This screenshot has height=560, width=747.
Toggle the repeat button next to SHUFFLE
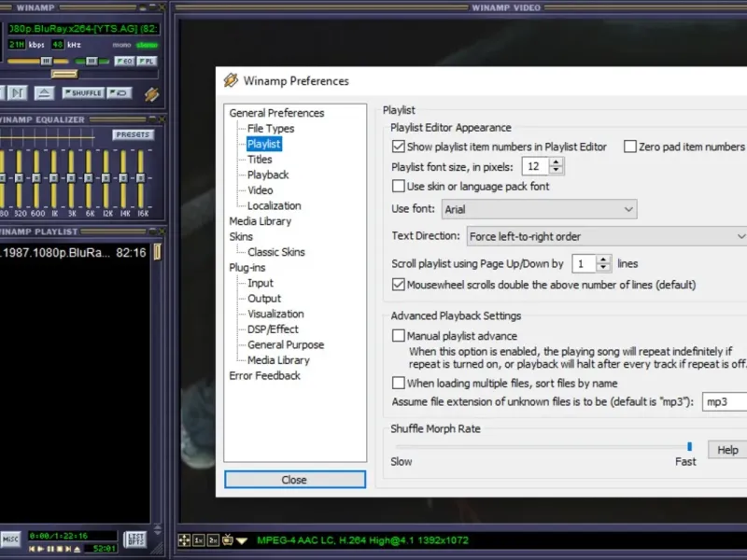pyautogui.click(x=120, y=92)
